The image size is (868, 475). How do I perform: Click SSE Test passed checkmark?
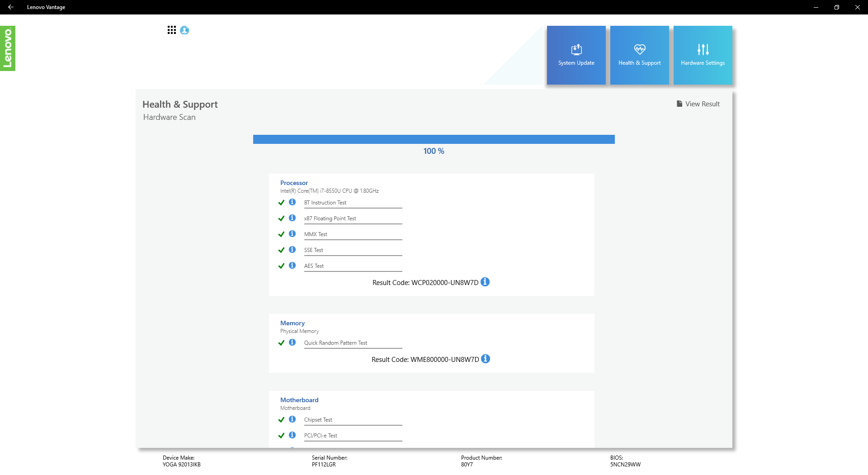pos(281,250)
